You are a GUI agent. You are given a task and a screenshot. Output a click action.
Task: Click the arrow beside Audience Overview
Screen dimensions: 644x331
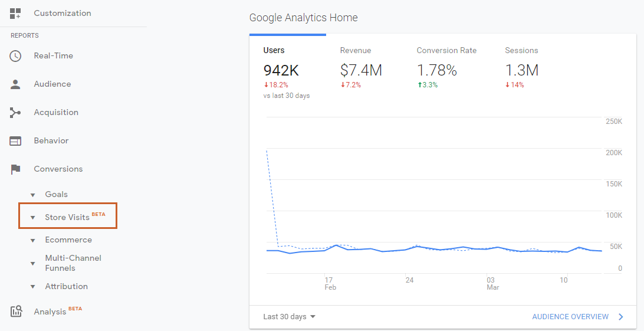(x=620, y=317)
